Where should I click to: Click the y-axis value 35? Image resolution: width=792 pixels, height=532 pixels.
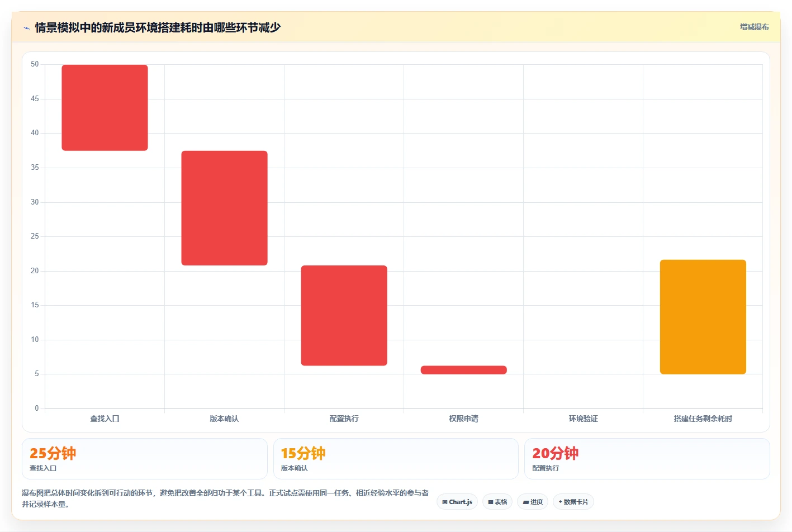[x=35, y=168]
